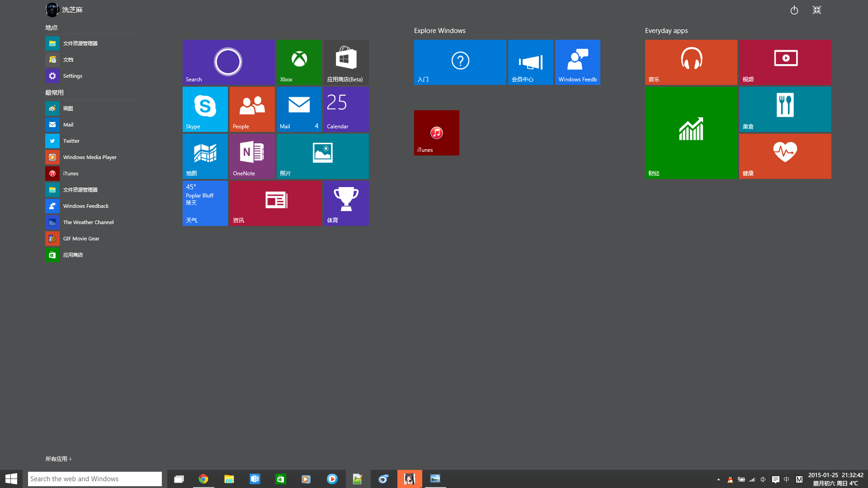Open the green Store icon on taskbar
The width and height of the screenshot is (868, 488).
pyautogui.click(x=281, y=479)
